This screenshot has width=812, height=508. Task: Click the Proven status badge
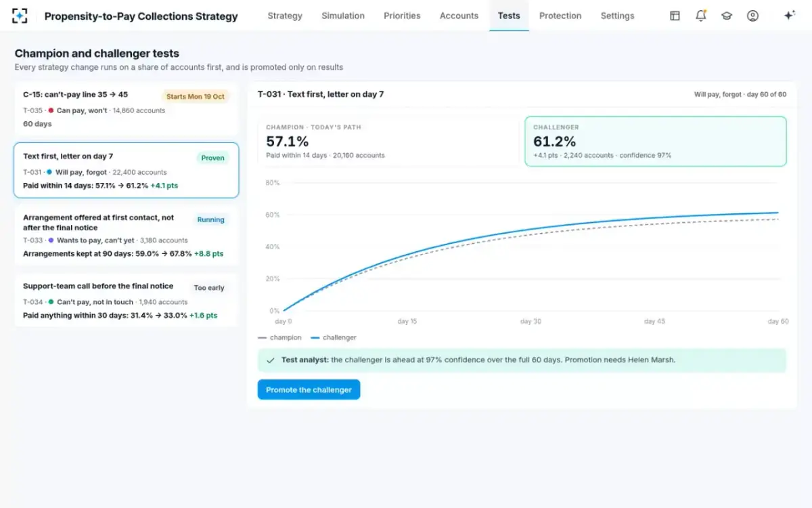tap(212, 158)
